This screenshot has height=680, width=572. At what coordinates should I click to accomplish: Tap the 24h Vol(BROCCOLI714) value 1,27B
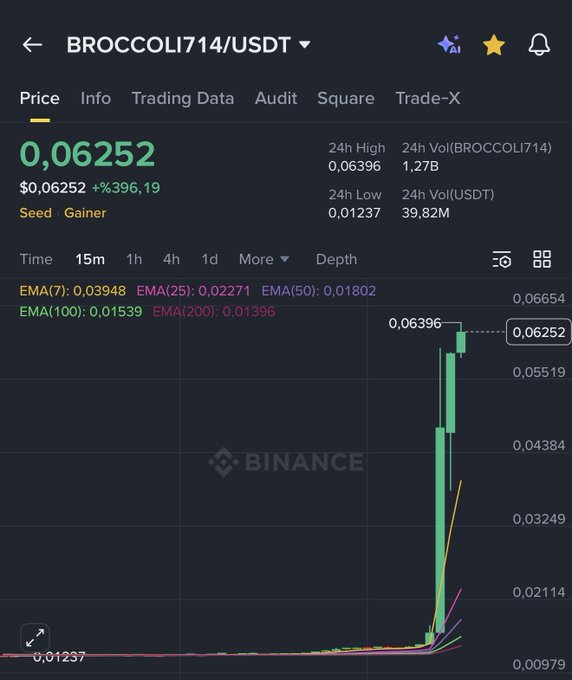pos(420,166)
